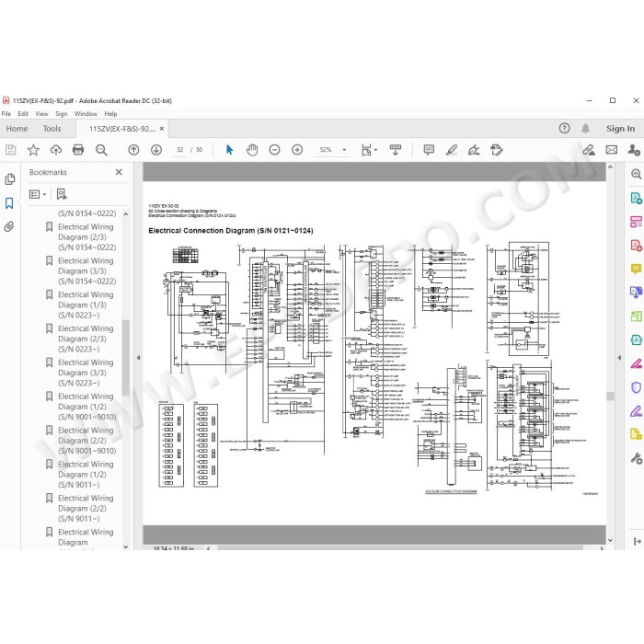The height and width of the screenshot is (644, 644).
Task: Print the document using the printer icon
Action: pyautogui.click(x=78, y=150)
